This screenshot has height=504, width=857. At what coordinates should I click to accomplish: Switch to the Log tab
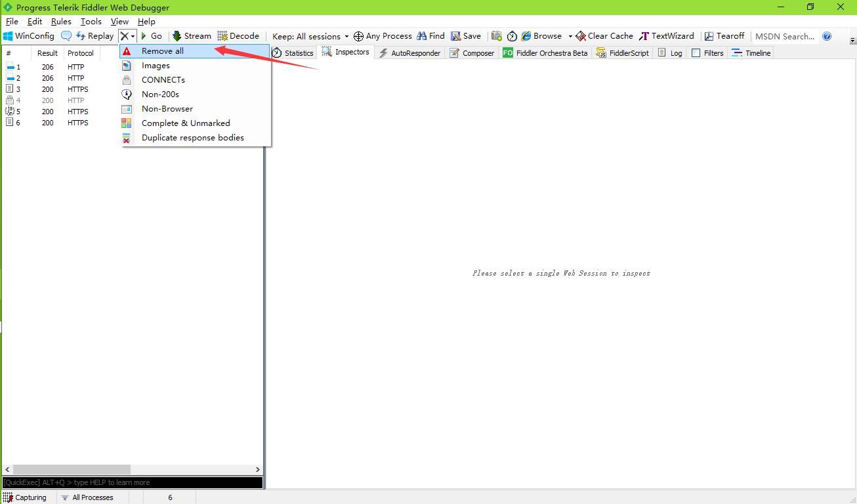pos(670,53)
